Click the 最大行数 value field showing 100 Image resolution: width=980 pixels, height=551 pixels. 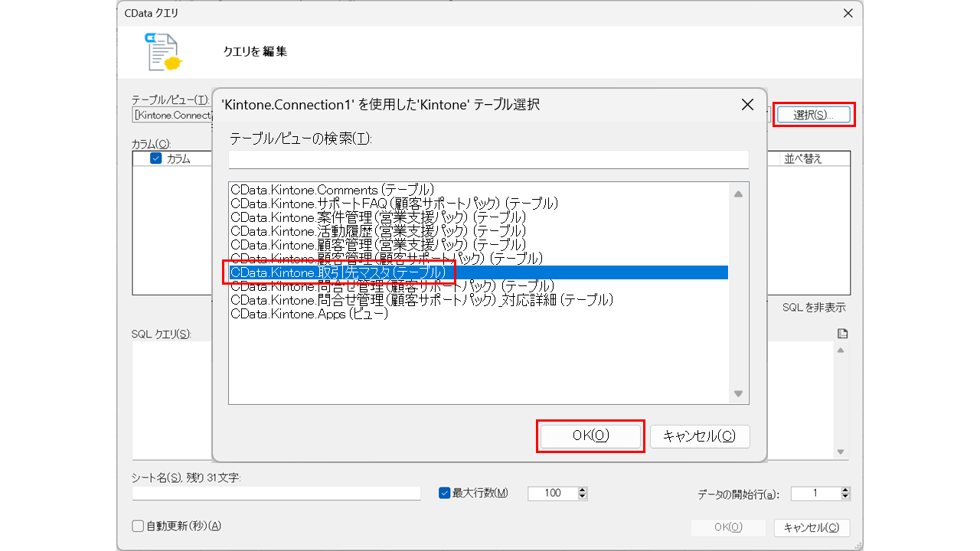click(553, 494)
